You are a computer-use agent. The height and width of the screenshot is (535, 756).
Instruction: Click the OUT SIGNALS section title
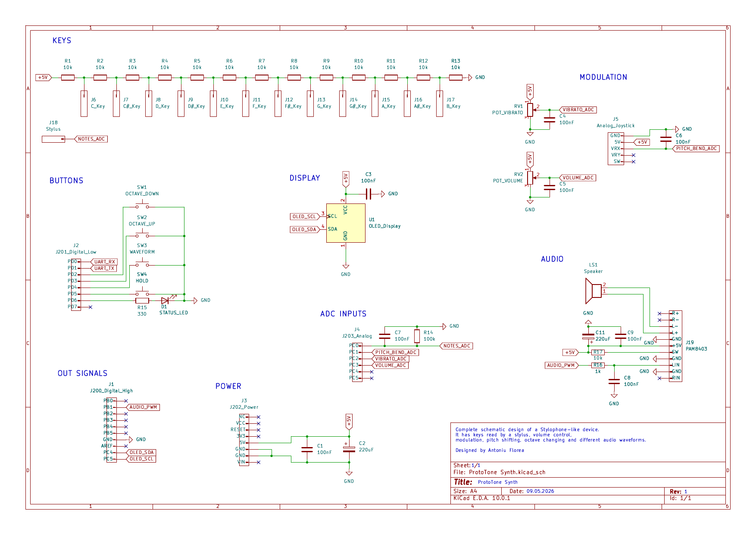click(82, 373)
